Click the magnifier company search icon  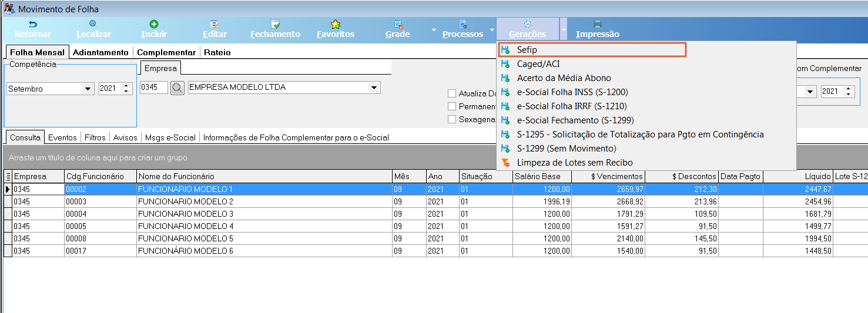point(177,88)
